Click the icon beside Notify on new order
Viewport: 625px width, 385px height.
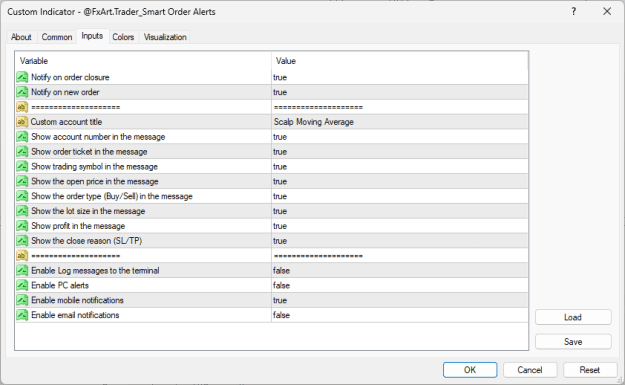pos(22,92)
